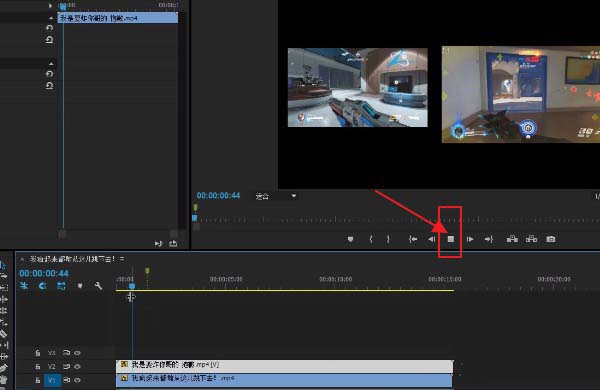This screenshot has height=390, width=600.
Task: Click the export icon at Effect Controls bottom
Action: [x=173, y=243]
